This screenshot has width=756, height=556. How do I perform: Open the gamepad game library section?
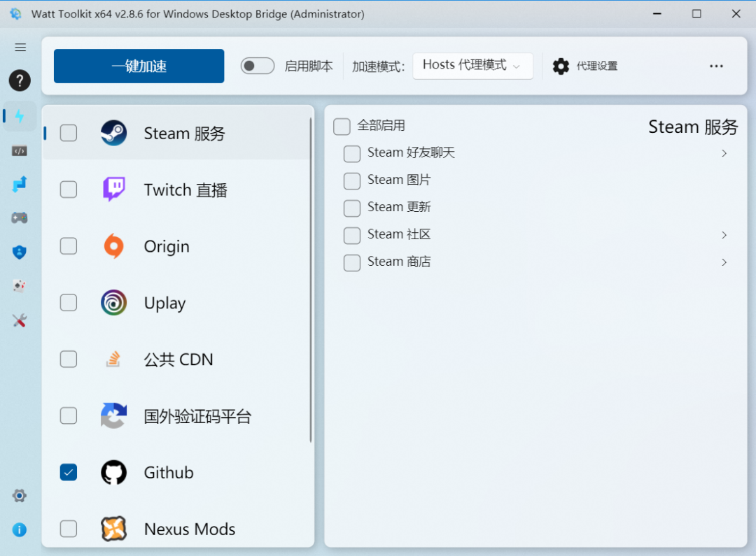[x=20, y=218]
